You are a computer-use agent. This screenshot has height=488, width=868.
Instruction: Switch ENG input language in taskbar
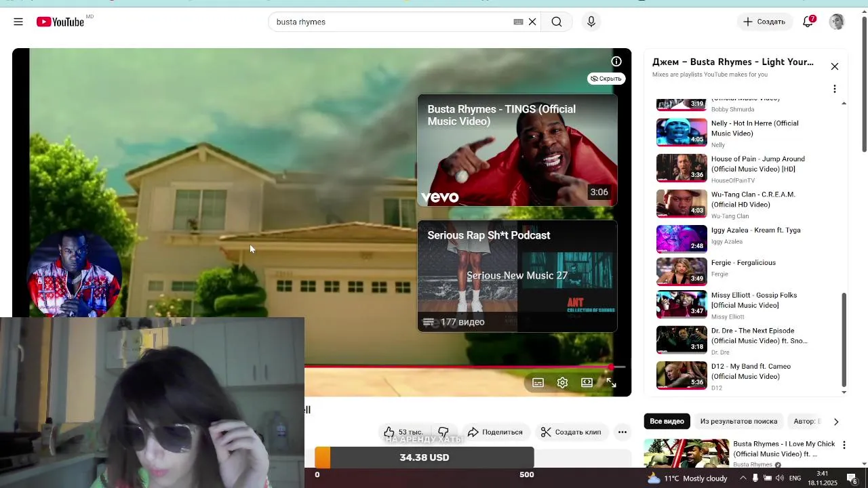point(795,478)
